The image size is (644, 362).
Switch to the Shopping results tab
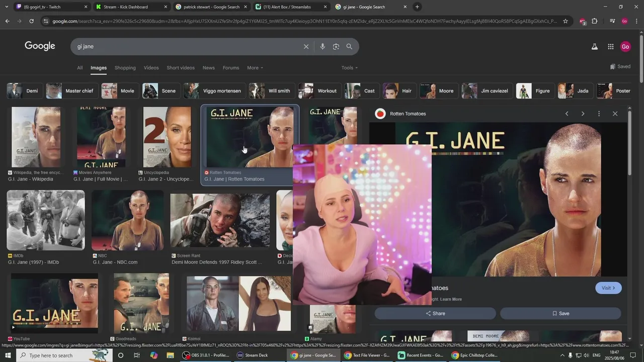(125, 68)
